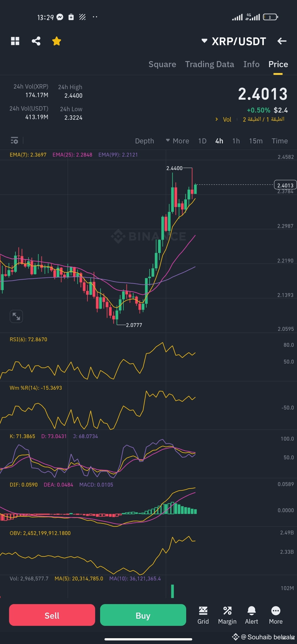Expand the More intervals dropdown
The width and height of the screenshot is (297, 644).
(x=178, y=141)
